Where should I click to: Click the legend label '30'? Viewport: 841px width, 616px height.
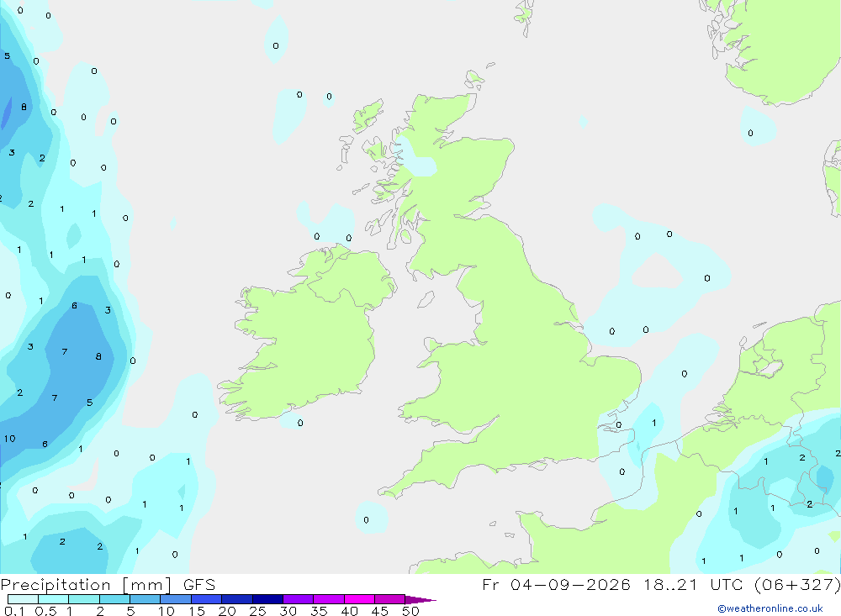tap(288, 611)
